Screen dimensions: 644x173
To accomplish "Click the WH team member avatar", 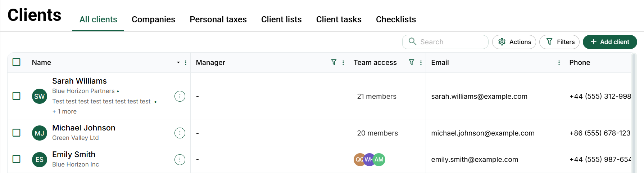I will pyautogui.click(x=368, y=159).
